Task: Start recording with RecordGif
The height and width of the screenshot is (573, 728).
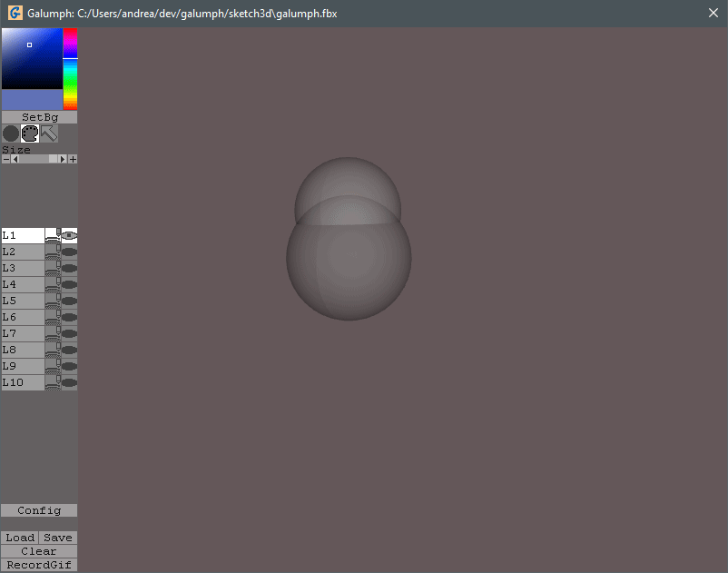Action: tap(39, 565)
